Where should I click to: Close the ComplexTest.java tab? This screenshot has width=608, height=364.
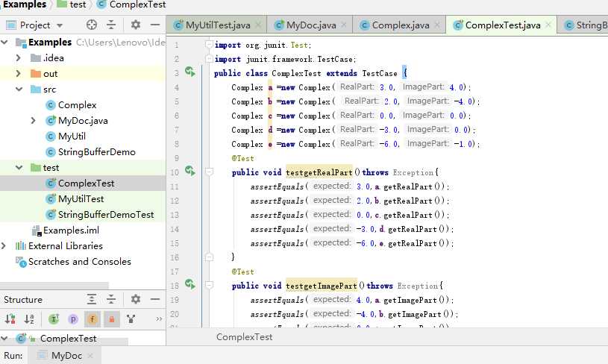click(x=548, y=25)
